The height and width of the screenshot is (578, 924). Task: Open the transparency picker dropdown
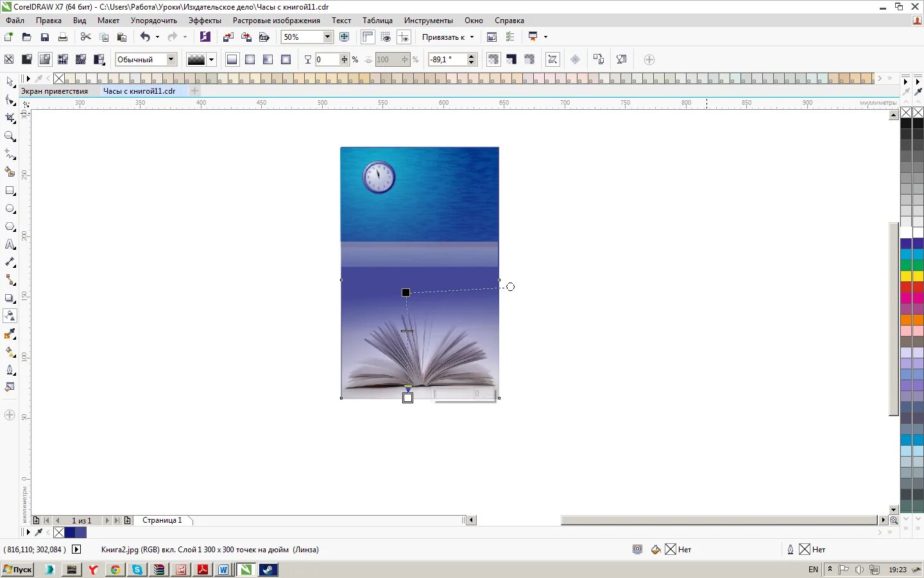point(211,60)
